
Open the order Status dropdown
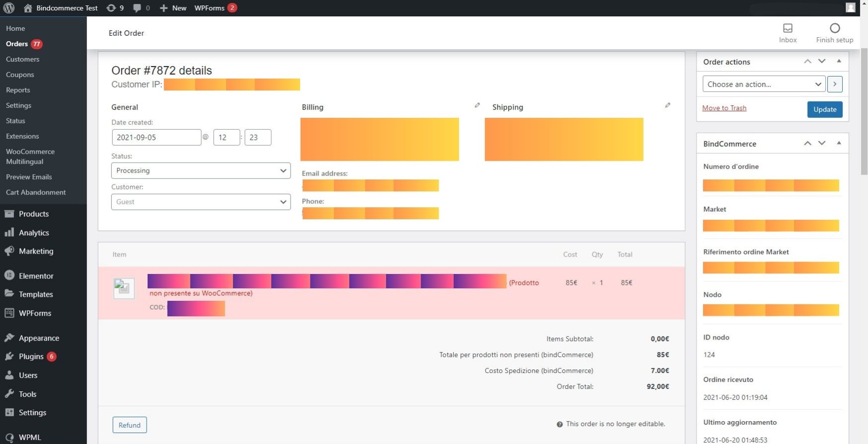[x=201, y=171]
